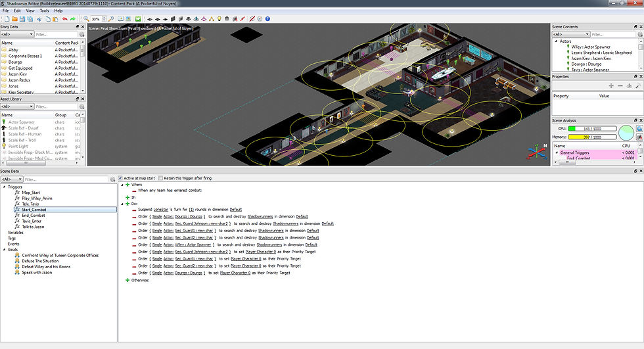Click the dark wall block toolbar icon
The width and height of the screenshot is (644, 349).
point(173,19)
